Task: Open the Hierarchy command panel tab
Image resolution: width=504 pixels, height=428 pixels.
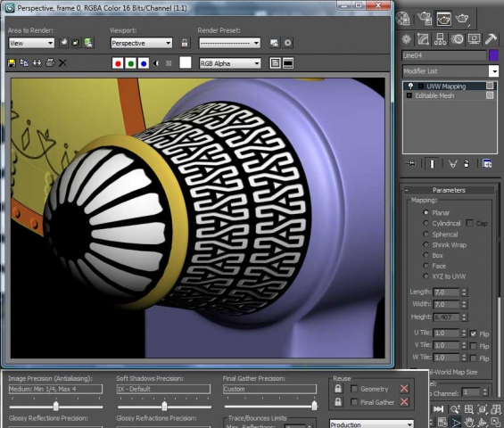Action: pyautogui.click(x=440, y=39)
